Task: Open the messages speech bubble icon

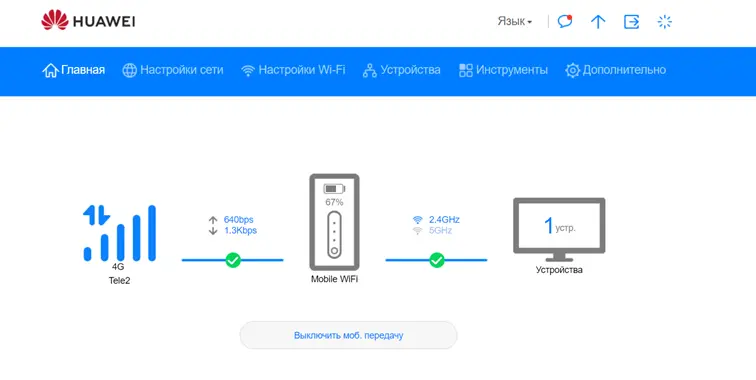Action: [565, 21]
